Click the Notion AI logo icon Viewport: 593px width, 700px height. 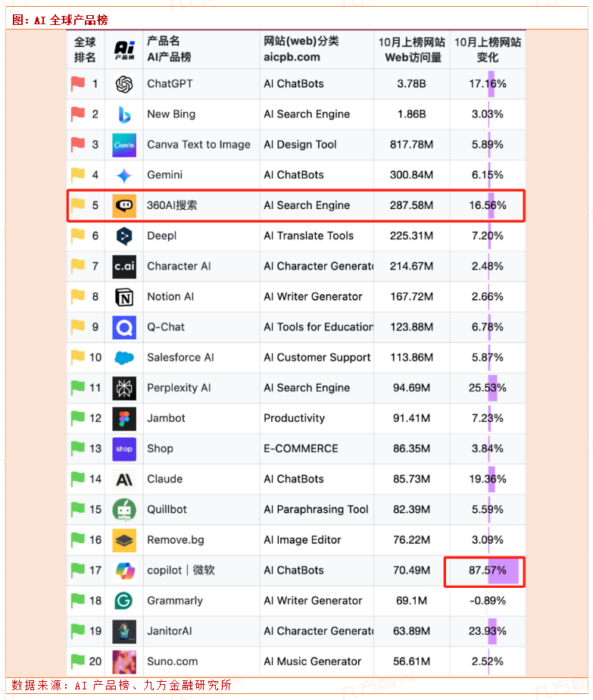click(x=124, y=297)
